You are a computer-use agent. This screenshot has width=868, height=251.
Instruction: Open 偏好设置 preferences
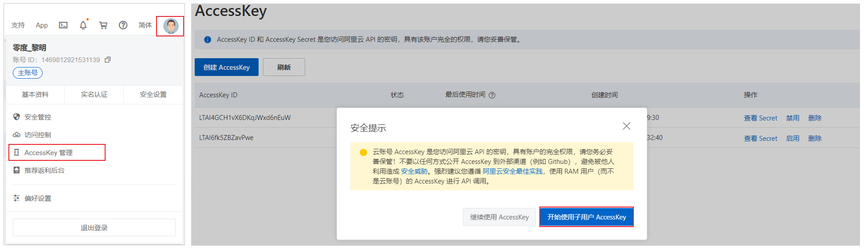click(38, 198)
